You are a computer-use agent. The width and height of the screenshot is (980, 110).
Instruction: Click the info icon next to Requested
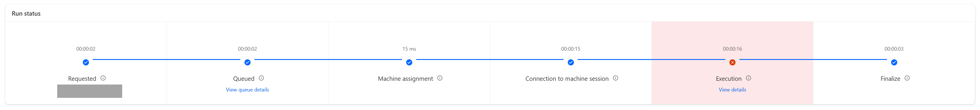[x=103, y=78]
